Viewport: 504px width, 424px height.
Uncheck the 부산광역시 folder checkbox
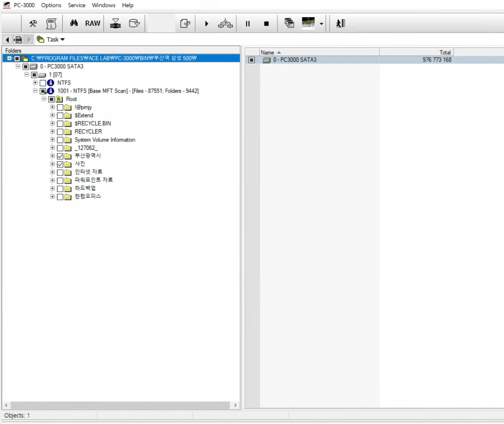(60, 156)
